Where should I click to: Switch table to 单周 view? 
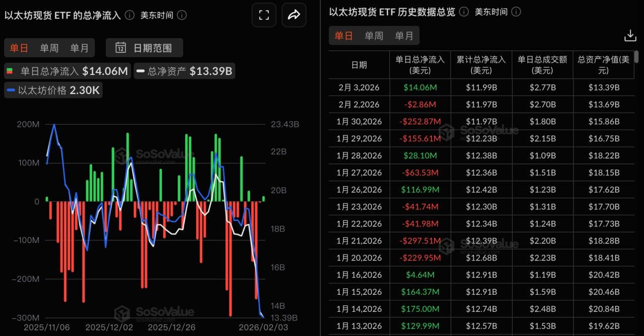(x=374, y=36)
